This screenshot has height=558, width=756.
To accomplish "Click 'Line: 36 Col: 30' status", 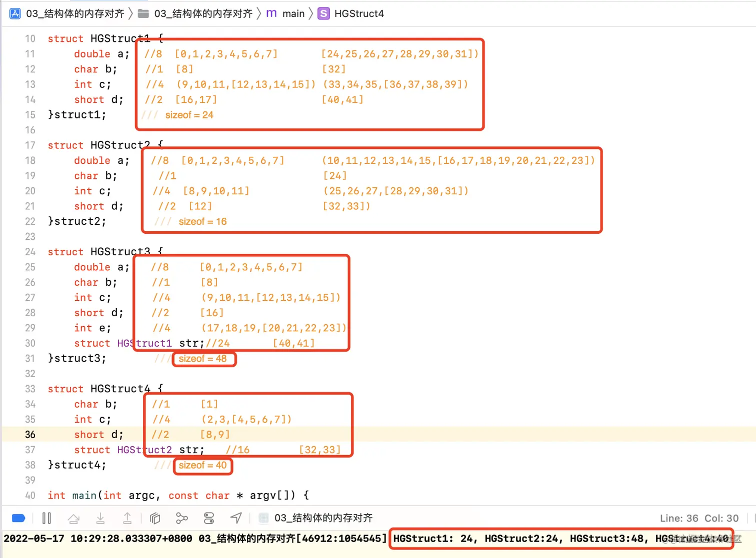I will (x=699, y=518).
